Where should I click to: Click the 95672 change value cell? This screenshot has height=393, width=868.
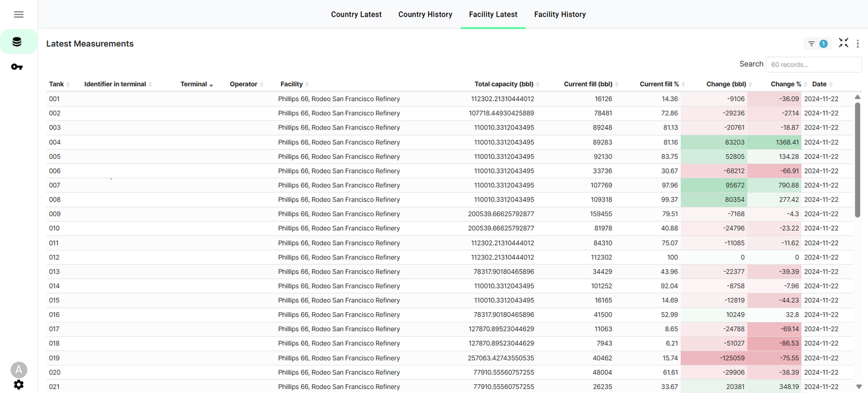pos(714,185)
